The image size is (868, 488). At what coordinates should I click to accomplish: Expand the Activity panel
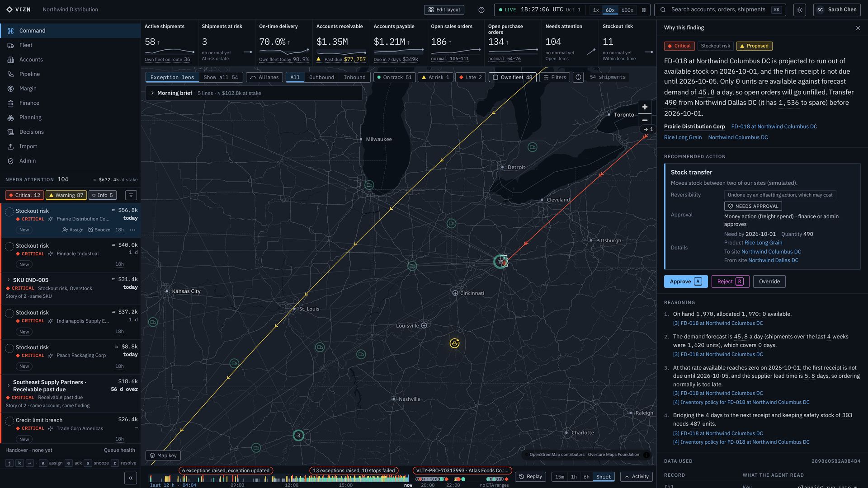point(637,477)
